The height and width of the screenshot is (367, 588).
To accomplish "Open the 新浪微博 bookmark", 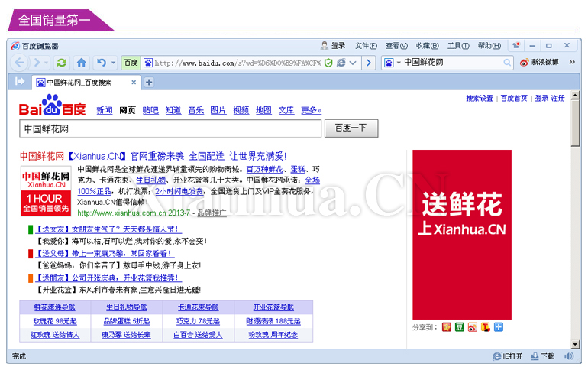I will [x=539, y=63].
